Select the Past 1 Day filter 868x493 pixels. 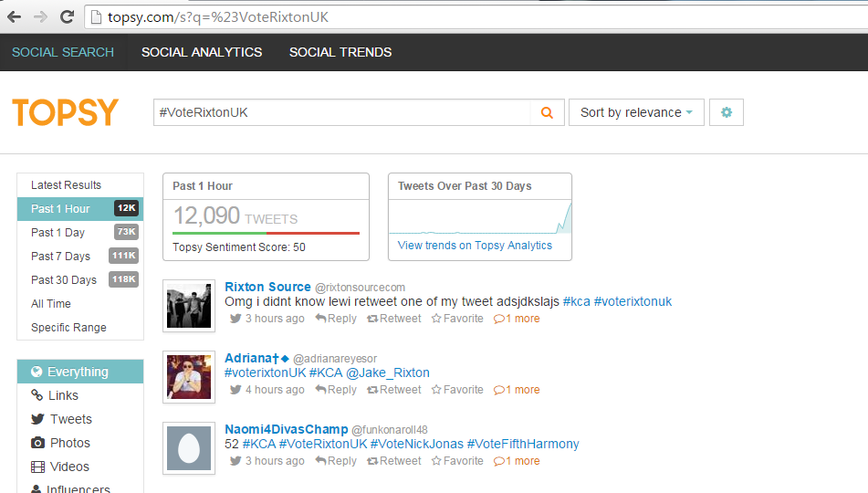click(x=80, y=233)
